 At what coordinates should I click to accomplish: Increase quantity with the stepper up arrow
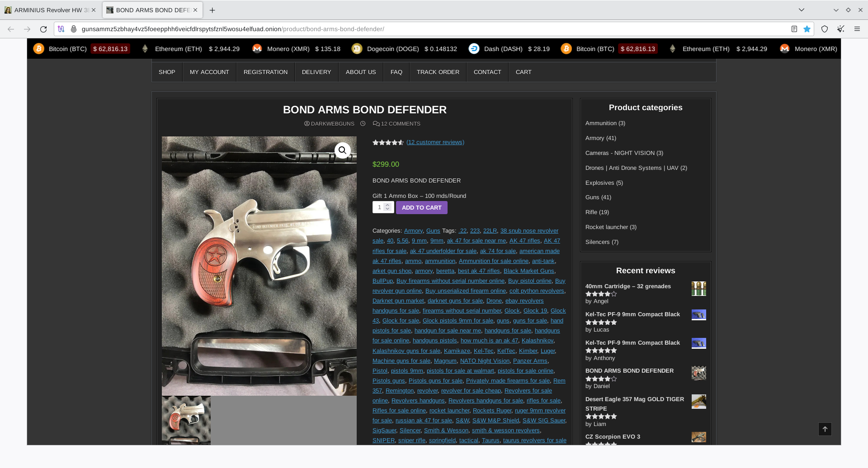point(387,205)
